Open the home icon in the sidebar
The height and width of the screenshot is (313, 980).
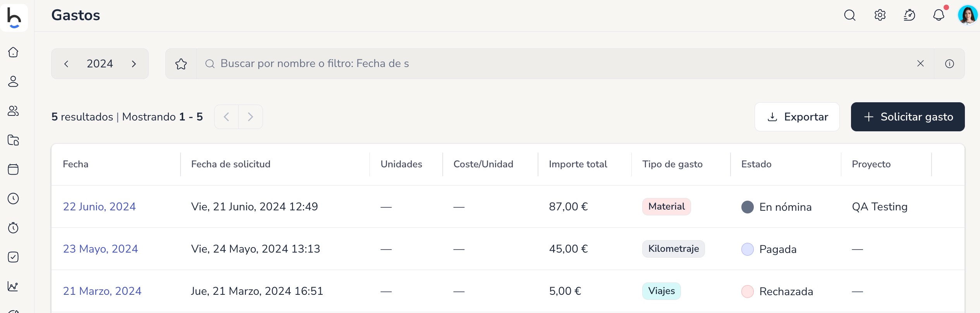13,52
